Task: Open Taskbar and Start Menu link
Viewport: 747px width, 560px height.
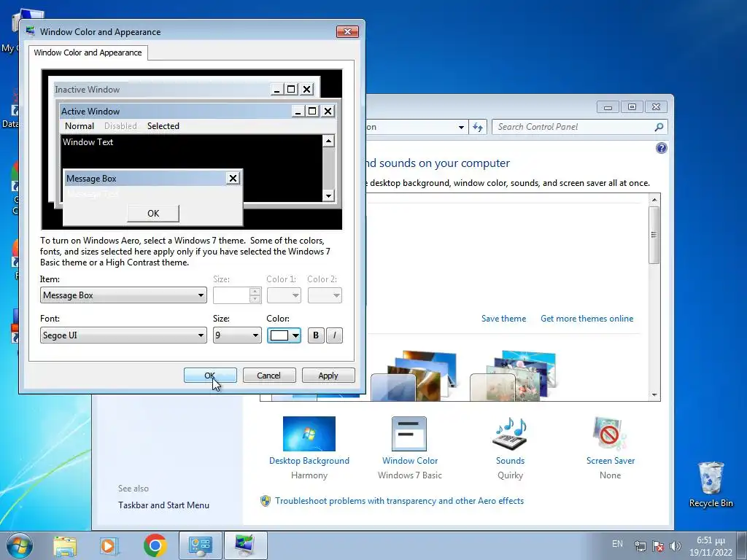Action: point(163,505)
